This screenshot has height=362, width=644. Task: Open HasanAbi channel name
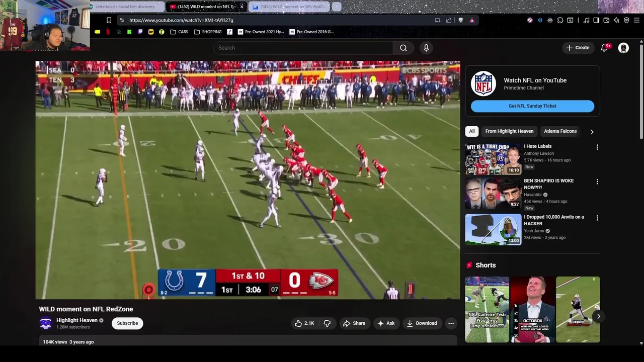pyautogui.click(x=533, y=195)
